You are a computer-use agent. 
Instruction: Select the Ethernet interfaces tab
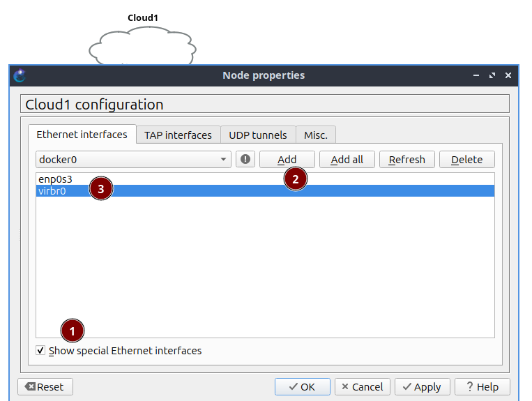point(82,135)
